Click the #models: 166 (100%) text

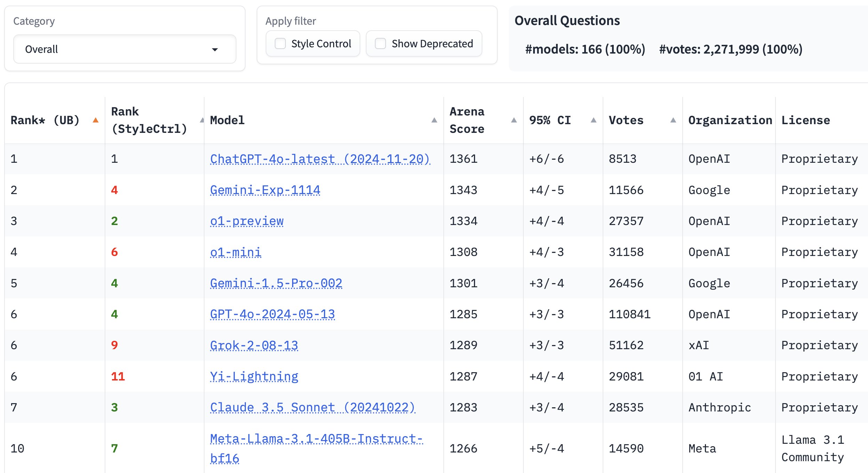[585, 49]
